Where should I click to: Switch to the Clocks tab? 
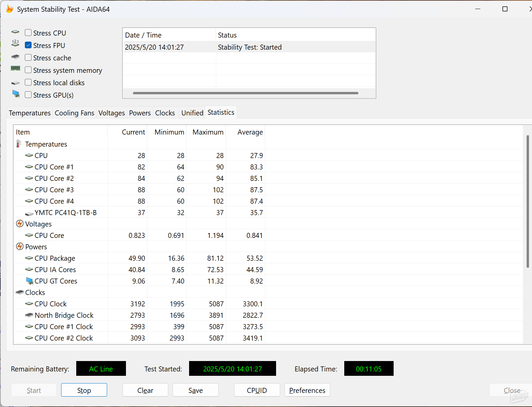(165, 113)
